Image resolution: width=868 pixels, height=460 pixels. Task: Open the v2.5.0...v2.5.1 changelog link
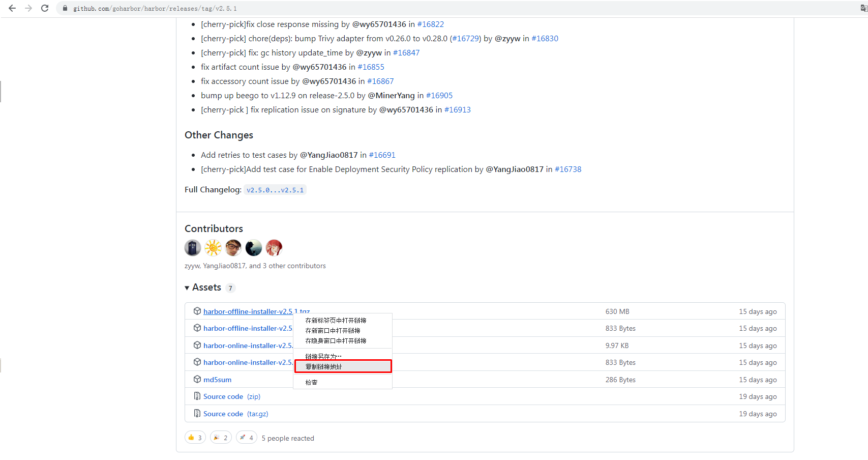tap(275, 190)
